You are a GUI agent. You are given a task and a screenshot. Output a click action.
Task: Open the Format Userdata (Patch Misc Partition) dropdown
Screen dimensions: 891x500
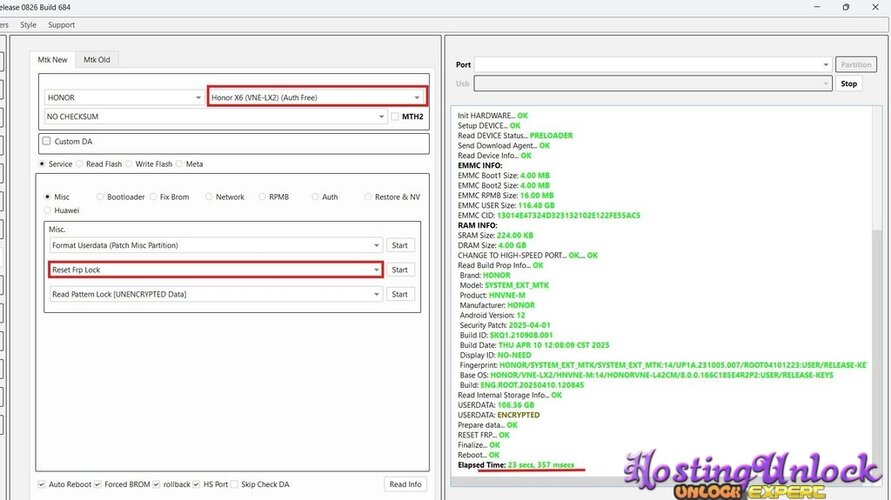pyautogui.click(x=216, y=245)
